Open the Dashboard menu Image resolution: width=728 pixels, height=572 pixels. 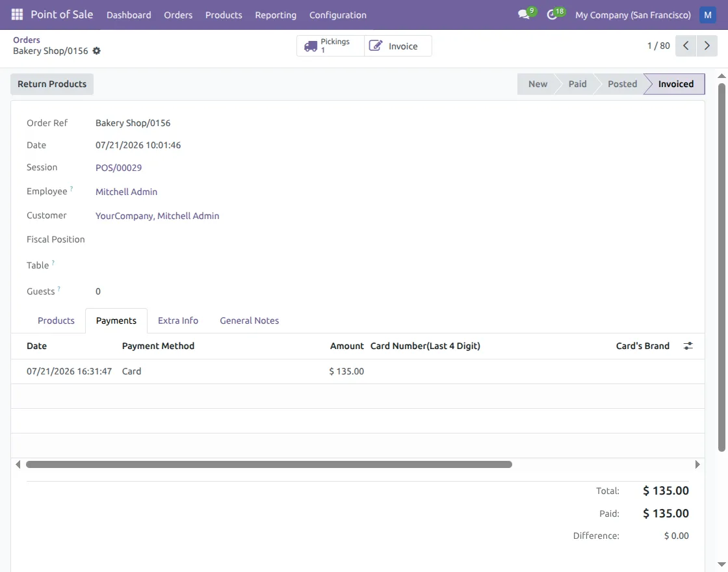(129, 15)
